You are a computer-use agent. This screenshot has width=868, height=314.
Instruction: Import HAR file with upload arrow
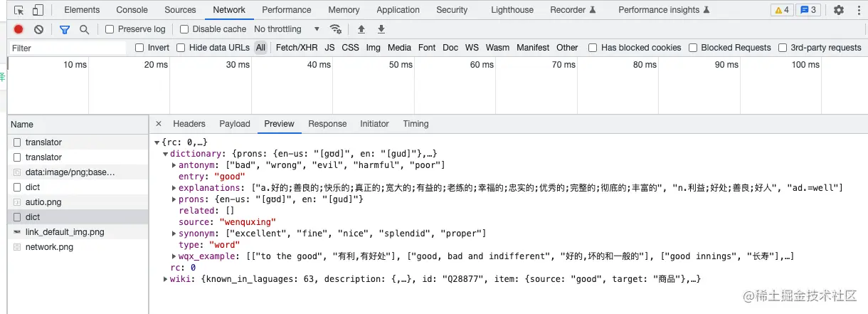pyautogui.click(x=361, y=29)
